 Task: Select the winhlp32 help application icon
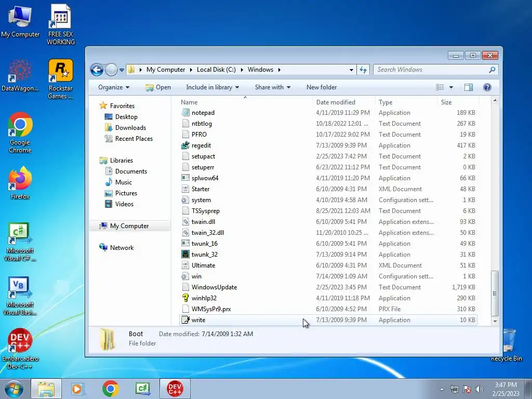point(185,298)
